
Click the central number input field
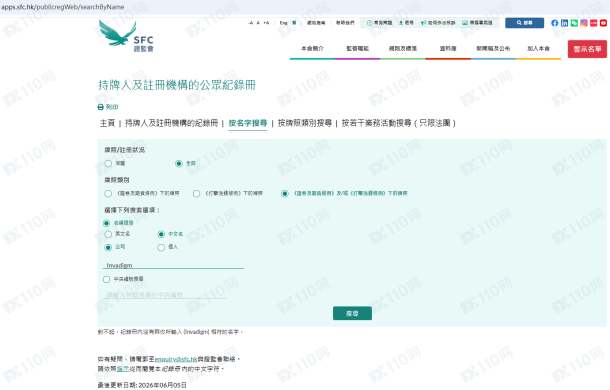165,295
